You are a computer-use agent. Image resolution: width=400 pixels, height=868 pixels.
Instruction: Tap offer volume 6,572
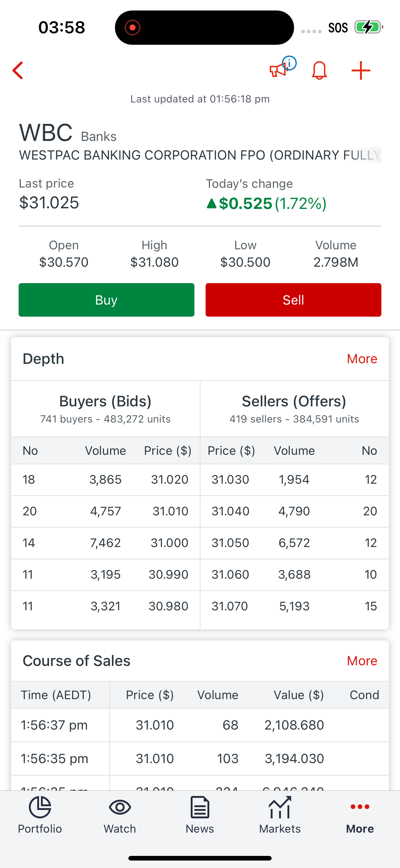(294, 543)
